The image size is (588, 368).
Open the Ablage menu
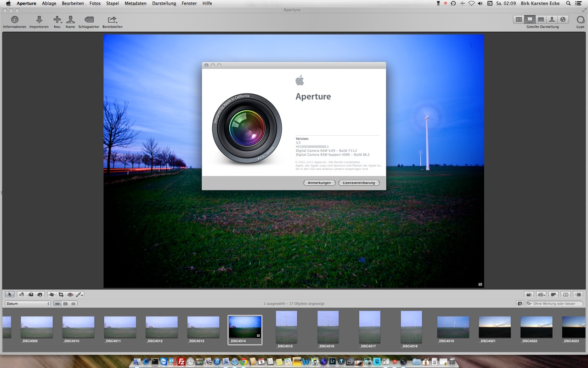49,3
